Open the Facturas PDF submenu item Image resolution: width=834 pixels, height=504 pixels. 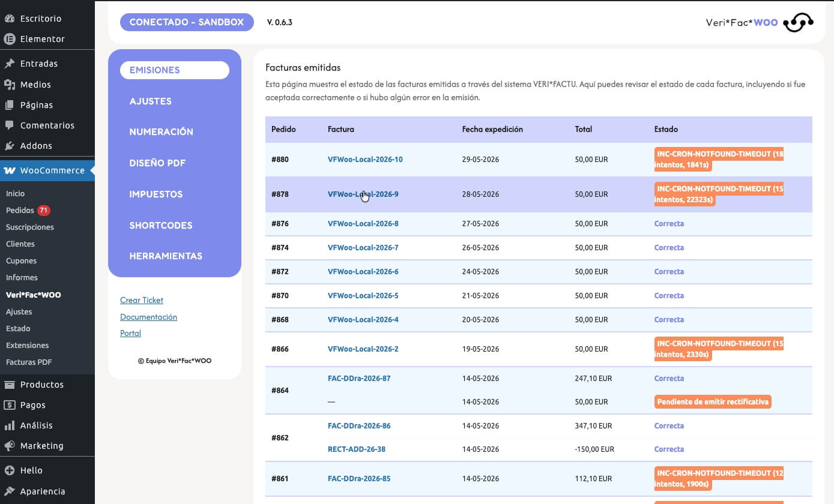[x=29, y=362]
